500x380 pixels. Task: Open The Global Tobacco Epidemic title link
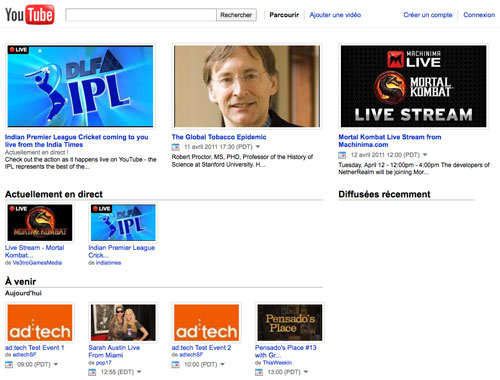[x=219, y=137]
